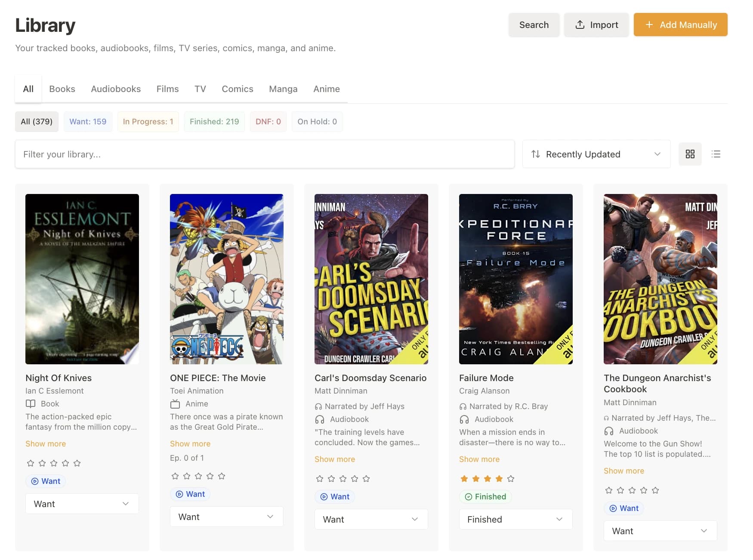Click the sort arrows icon beside Recently Updated
The width and height of the screenshot is (753, 560).
(x=536, y=154)
